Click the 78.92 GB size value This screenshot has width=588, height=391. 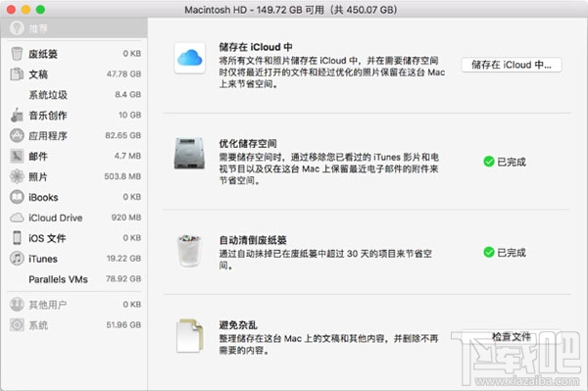click(123, 278)
